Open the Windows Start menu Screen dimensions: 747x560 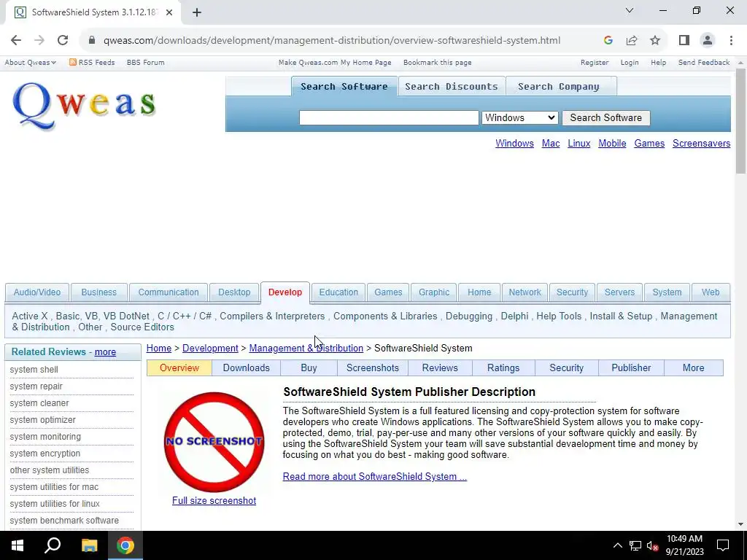(x=18, y=545)
